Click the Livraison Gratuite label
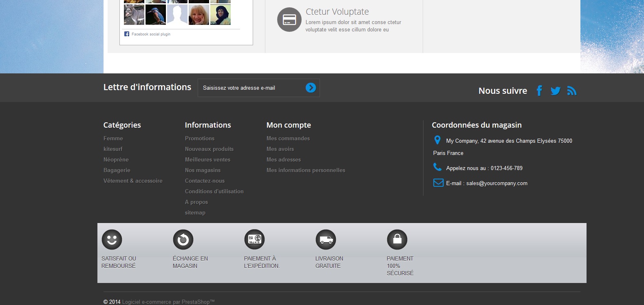Image resolution: width=644 pixels, height=305 pixels. (329, 262)
